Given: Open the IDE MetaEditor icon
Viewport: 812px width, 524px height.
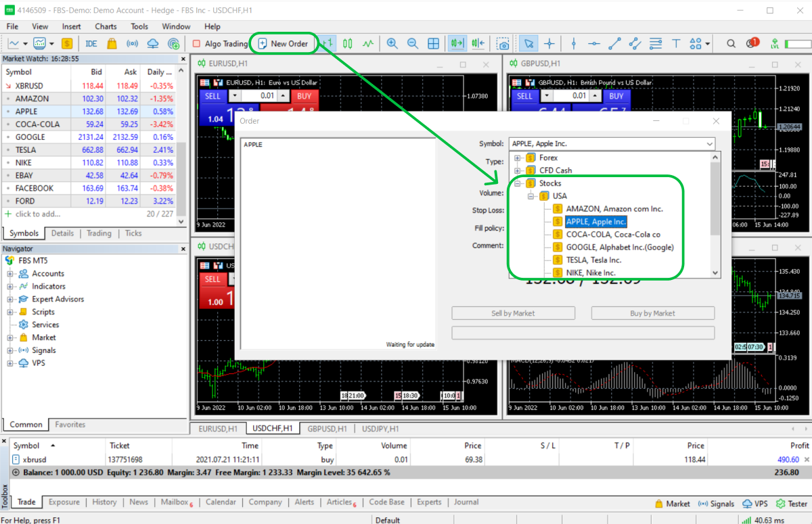Looking at the screenshot, I should [91, 44].
